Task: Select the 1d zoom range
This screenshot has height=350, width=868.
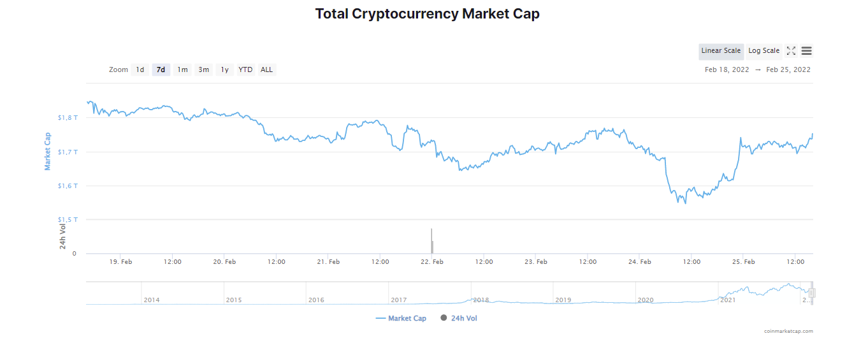Action: 140,69
